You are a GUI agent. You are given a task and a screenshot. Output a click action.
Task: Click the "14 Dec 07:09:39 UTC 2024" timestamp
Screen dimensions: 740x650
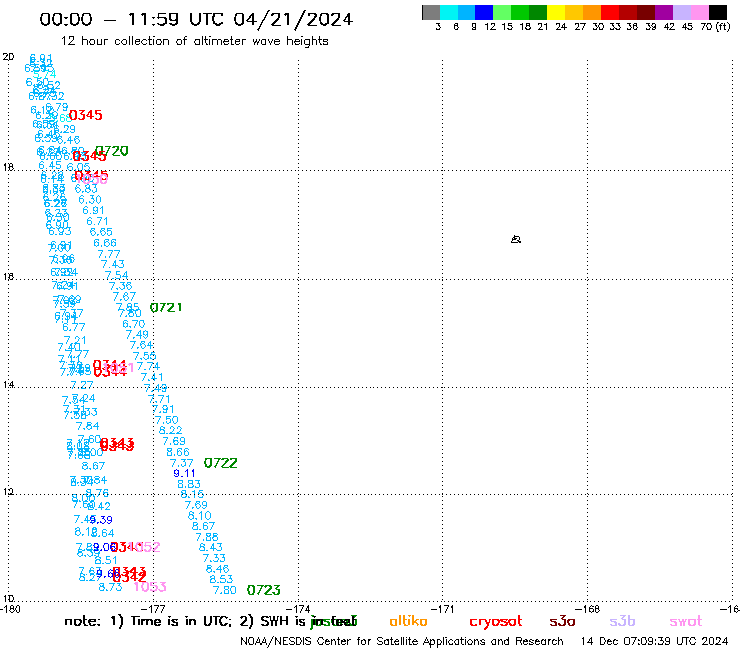(655, 642)
